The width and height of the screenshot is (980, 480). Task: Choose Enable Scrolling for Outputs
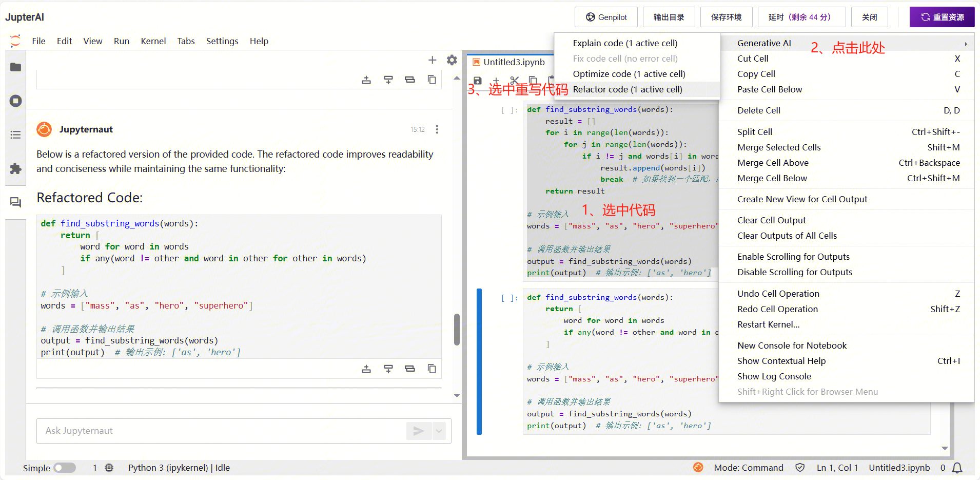pos(847,257)
